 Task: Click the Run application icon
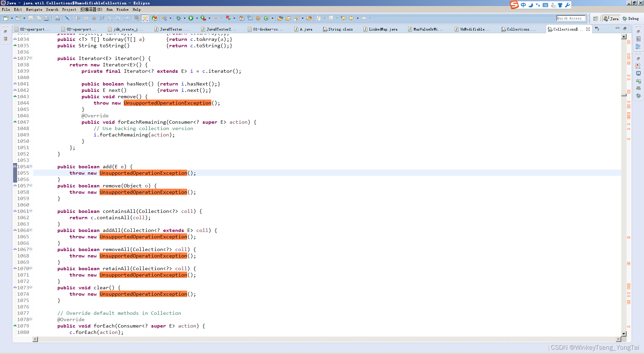tap(191, 18)
